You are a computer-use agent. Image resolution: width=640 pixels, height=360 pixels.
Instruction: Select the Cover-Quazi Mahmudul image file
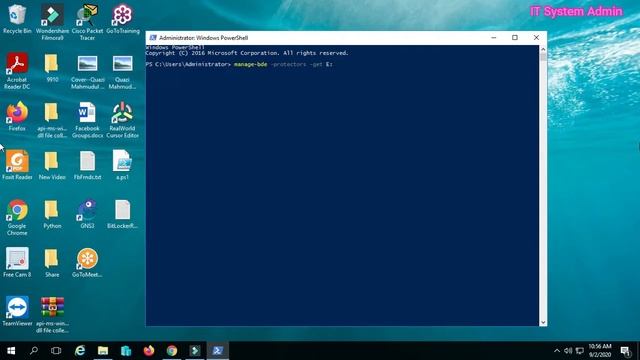87,71
